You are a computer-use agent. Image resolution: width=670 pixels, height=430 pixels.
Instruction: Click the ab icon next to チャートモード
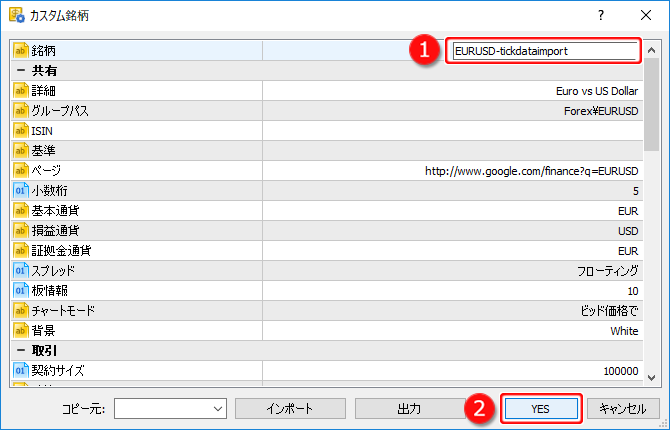21,310
